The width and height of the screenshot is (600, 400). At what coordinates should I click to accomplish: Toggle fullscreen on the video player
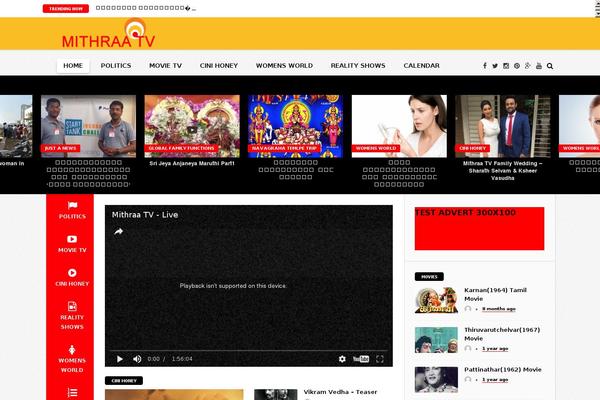coord(382,358)
